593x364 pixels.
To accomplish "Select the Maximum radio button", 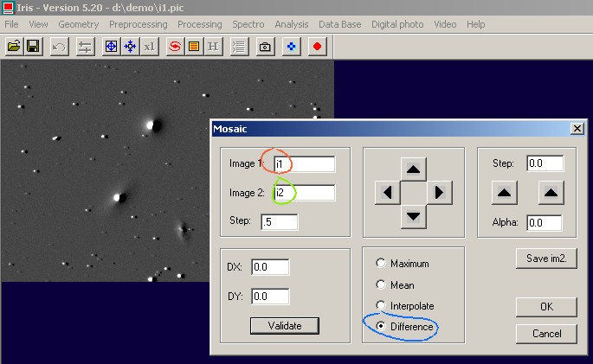I will click(x=381, y=263).
